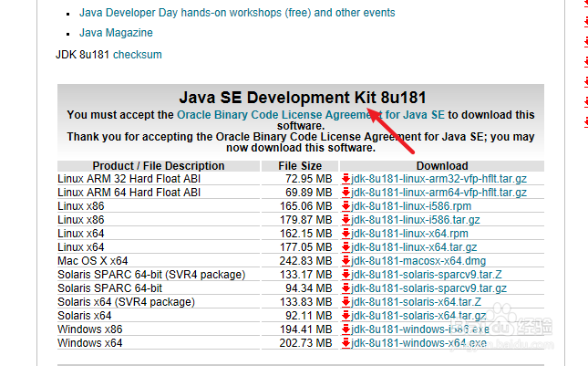This screenshot has width=588, height=366.
Task: Click the Product / File Description column header
Action: pos(159,166)
